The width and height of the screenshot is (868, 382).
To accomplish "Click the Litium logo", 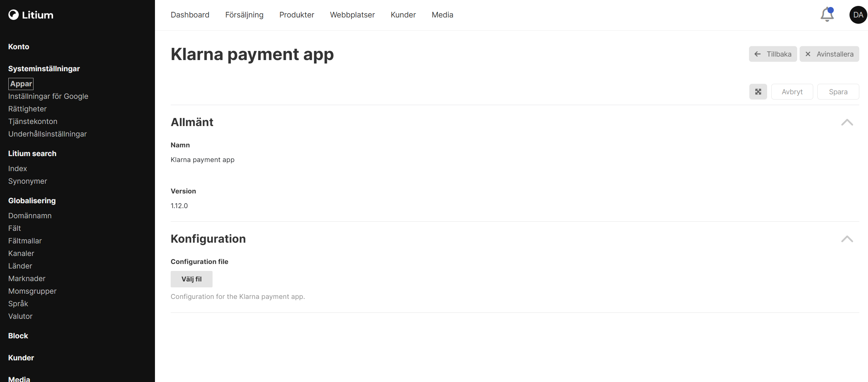I will [x=31, y=15].
